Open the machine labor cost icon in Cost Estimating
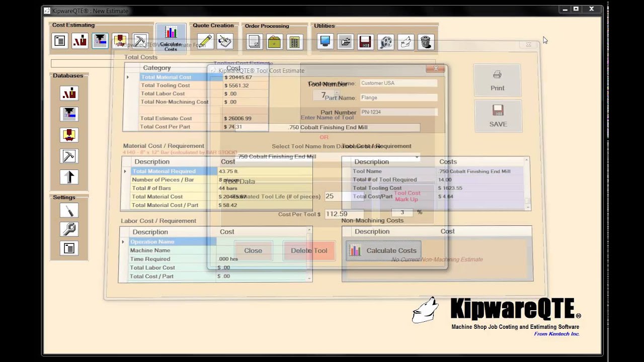 [x=120, y=41]
